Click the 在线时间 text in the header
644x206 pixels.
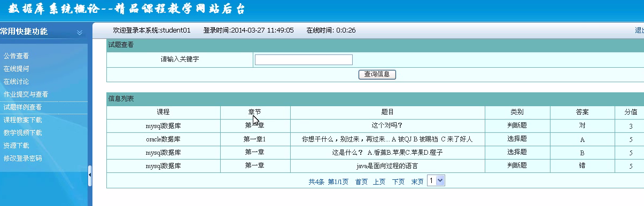331,30
